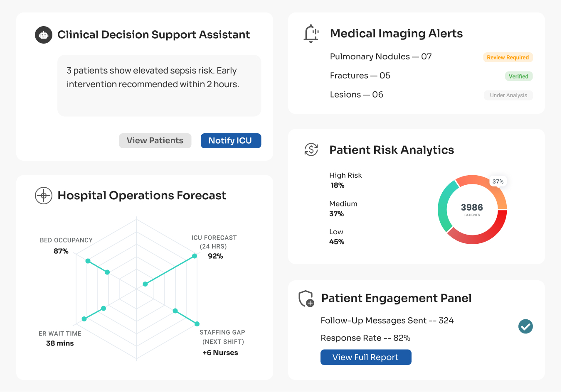Open the View Full Report button

[x=365, y=357]
